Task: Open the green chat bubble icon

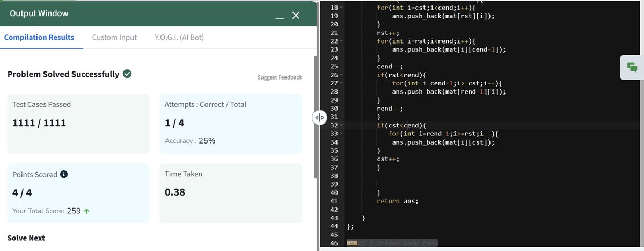Action: coord(632,67)
